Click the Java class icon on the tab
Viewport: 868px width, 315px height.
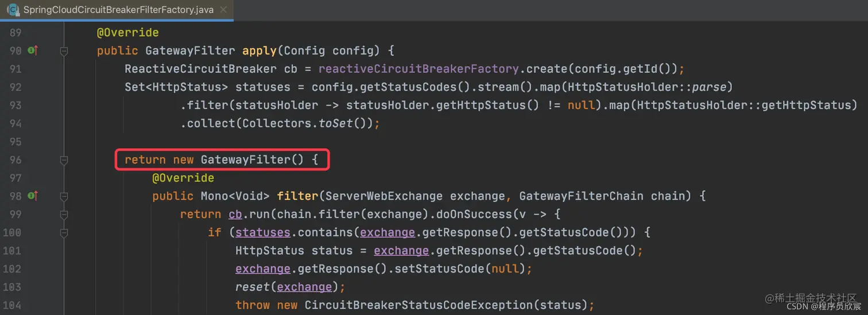tap(13, 10)
